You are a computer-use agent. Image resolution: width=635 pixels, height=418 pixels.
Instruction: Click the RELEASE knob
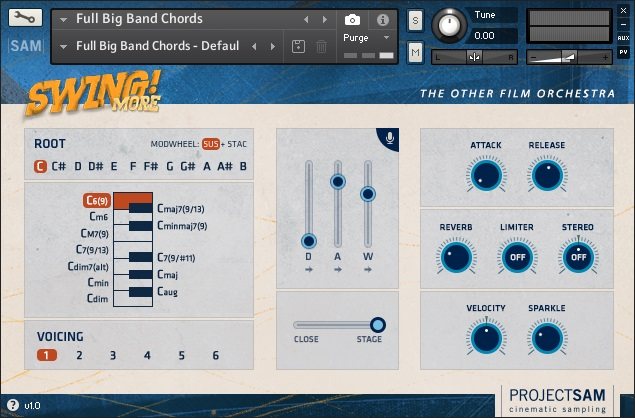coord(547,175)
